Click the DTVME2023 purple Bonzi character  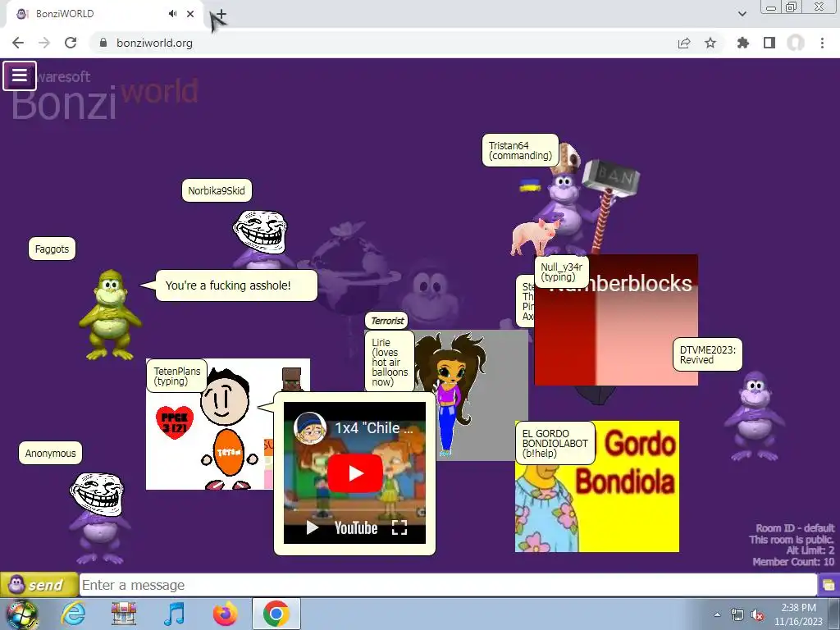pos(755,416)
